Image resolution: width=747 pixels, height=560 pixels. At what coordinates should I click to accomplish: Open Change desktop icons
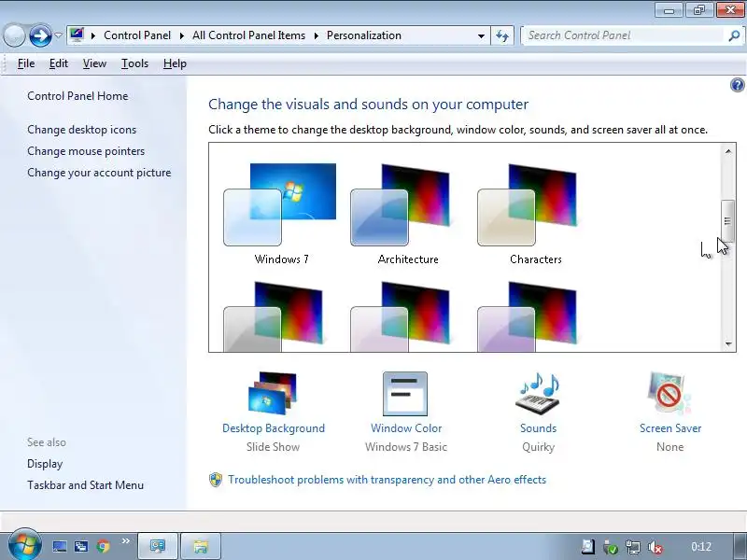point(81,130)
